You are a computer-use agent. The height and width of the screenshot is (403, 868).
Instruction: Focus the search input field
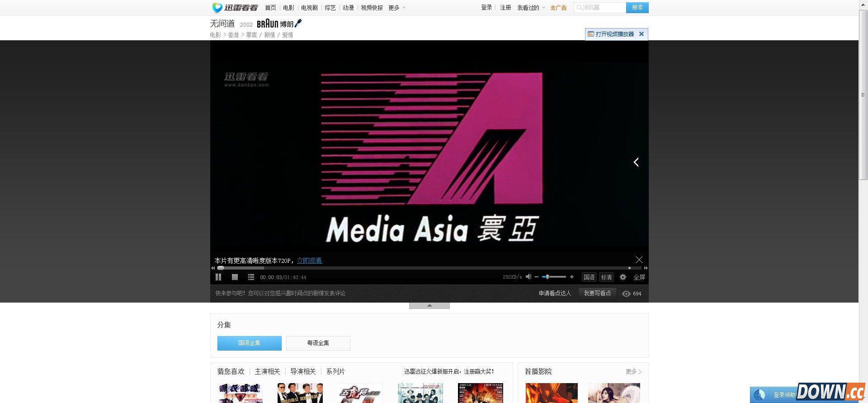point(600,8)
